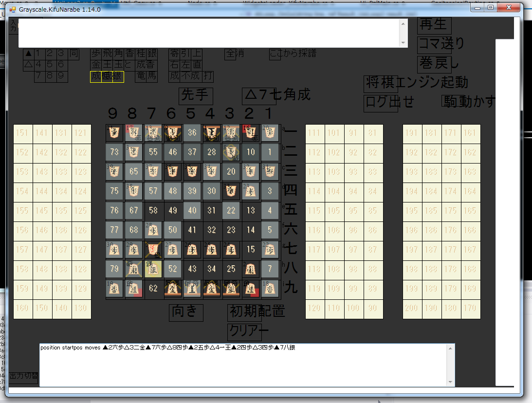This screenshot has width=532, height=403.
Task: Select the black knight on square 2九
Action: (250, 288)
